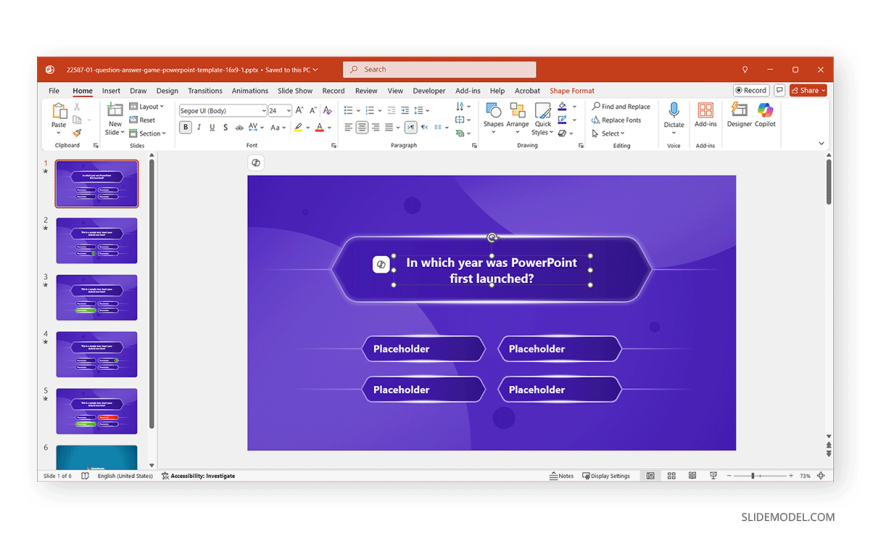Open the File menu

[x=54, y=90]
